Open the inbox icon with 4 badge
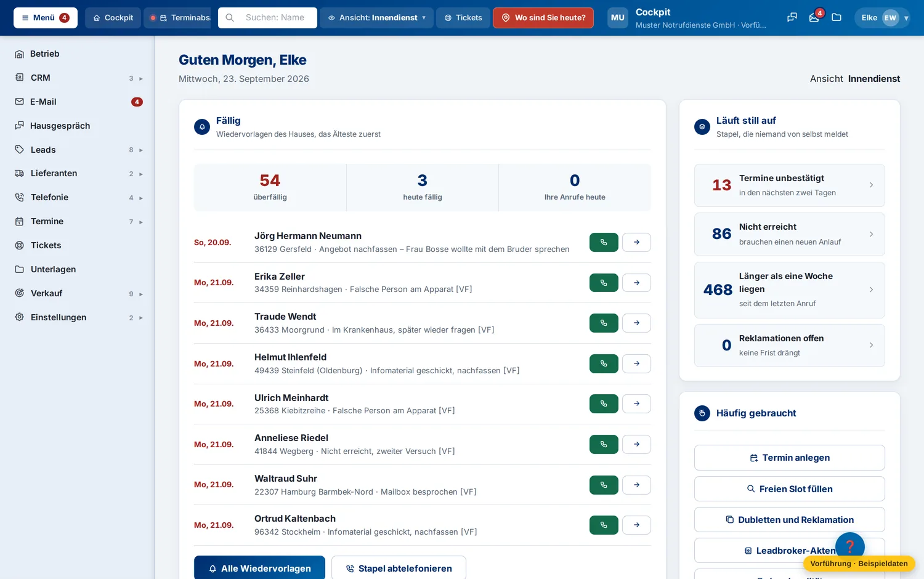Viewport: 924px width, 579px height. click(x=814, y=18)
